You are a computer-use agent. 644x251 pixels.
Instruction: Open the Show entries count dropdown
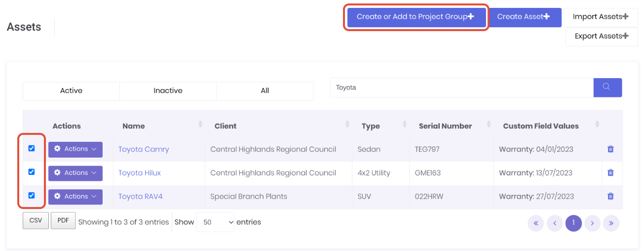pyautogui.click(x=215, y=222)
